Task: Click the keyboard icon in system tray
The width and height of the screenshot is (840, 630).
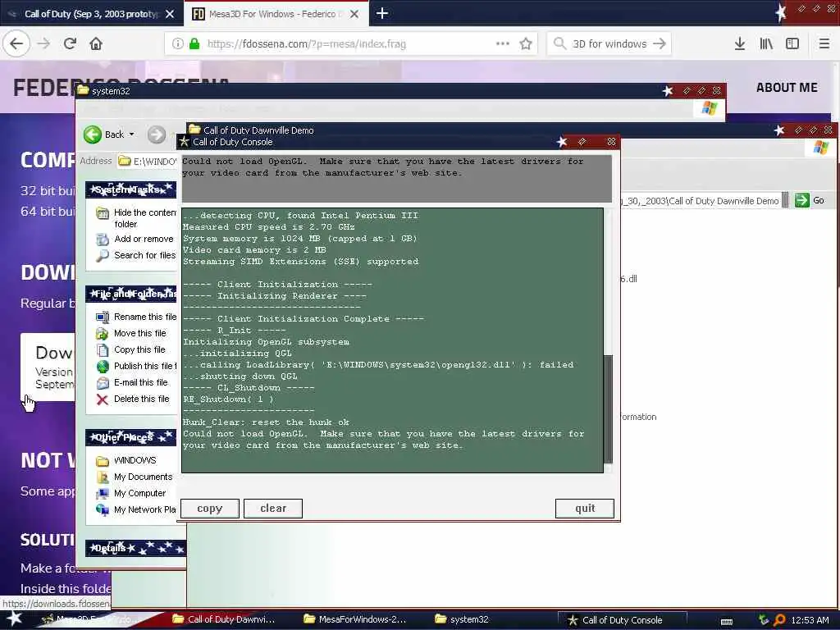Action: (x=727, y=621)
